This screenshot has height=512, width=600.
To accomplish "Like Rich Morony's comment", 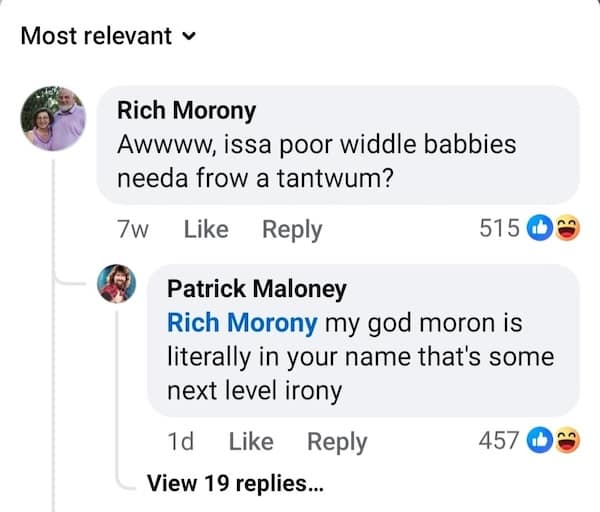I will coord(207,229).
